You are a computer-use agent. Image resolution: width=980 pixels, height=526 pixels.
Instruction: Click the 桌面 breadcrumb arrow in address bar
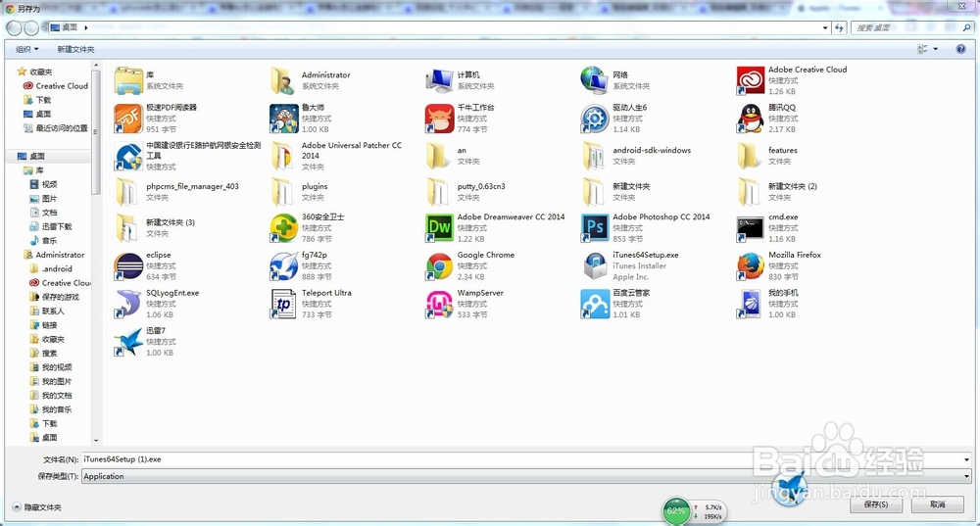pyautogui.click(x=85, y=27)
